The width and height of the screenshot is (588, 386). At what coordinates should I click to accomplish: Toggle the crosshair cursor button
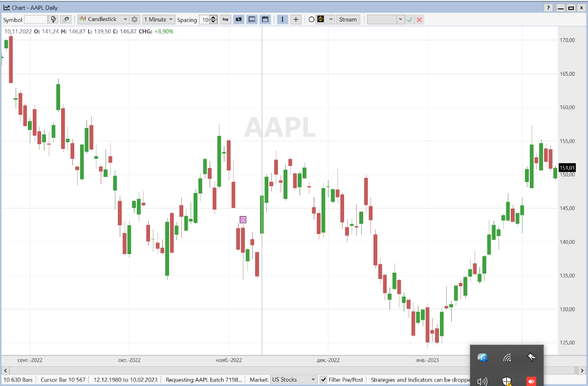pos(296,20)
